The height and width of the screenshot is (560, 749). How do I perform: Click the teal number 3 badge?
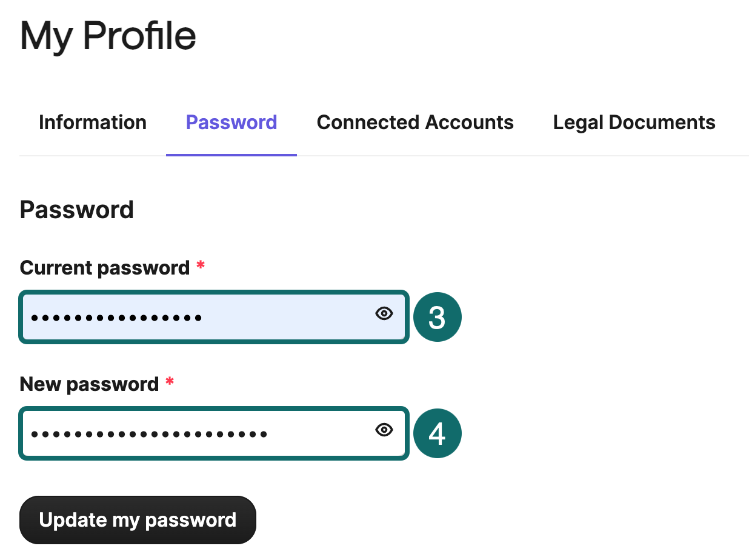[437, 318]
